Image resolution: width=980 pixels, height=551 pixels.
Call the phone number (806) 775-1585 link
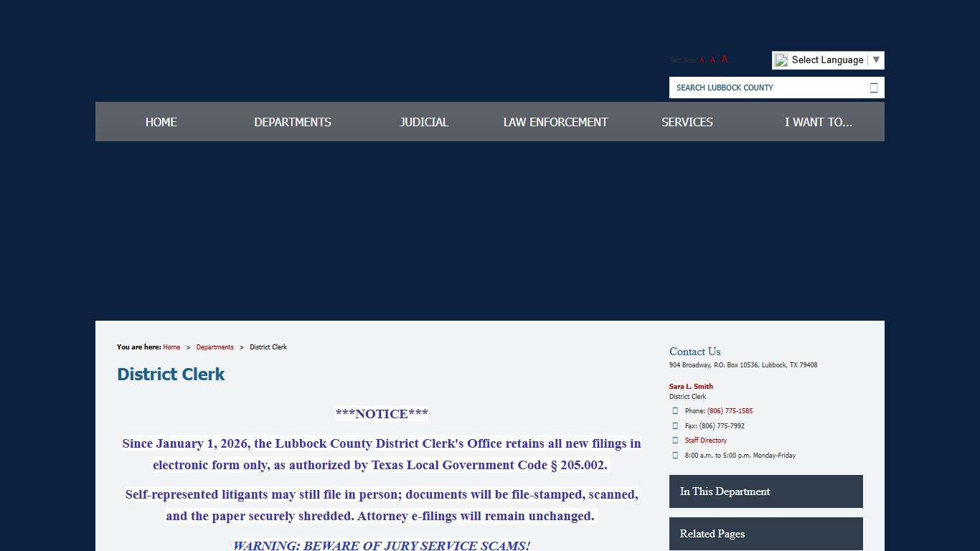pos(730,411)
